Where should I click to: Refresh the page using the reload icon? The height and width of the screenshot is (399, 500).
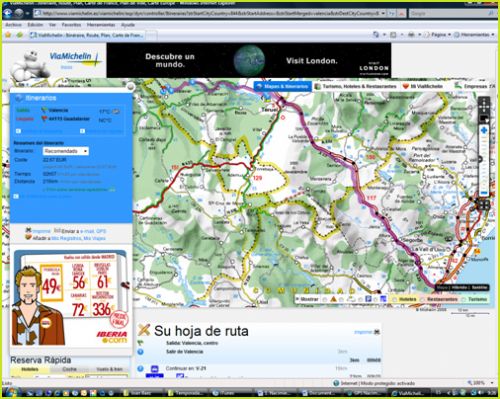click(x=392, y=13)
